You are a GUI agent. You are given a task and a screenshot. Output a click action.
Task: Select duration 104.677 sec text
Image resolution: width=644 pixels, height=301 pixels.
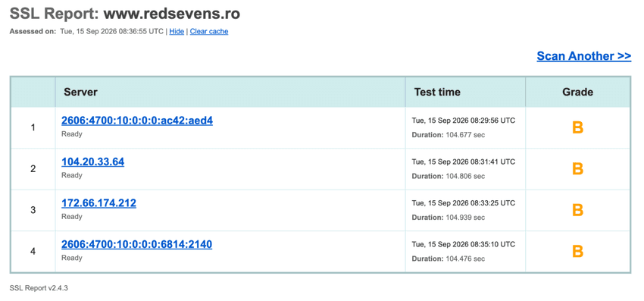449,135
